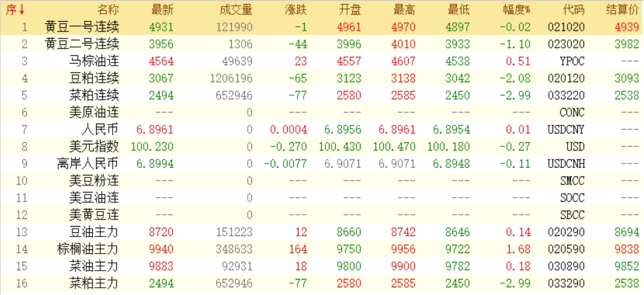Sort by the 最新 column header

162,10
